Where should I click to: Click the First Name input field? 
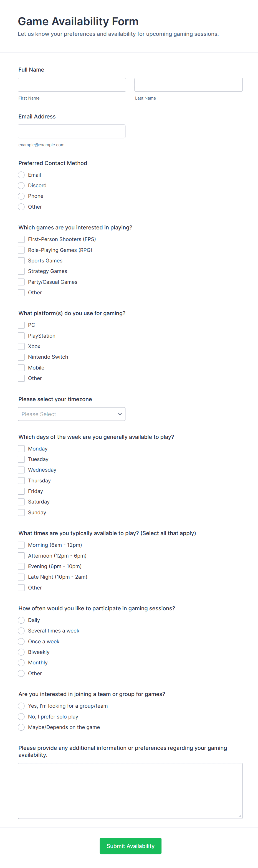point(72,85)
